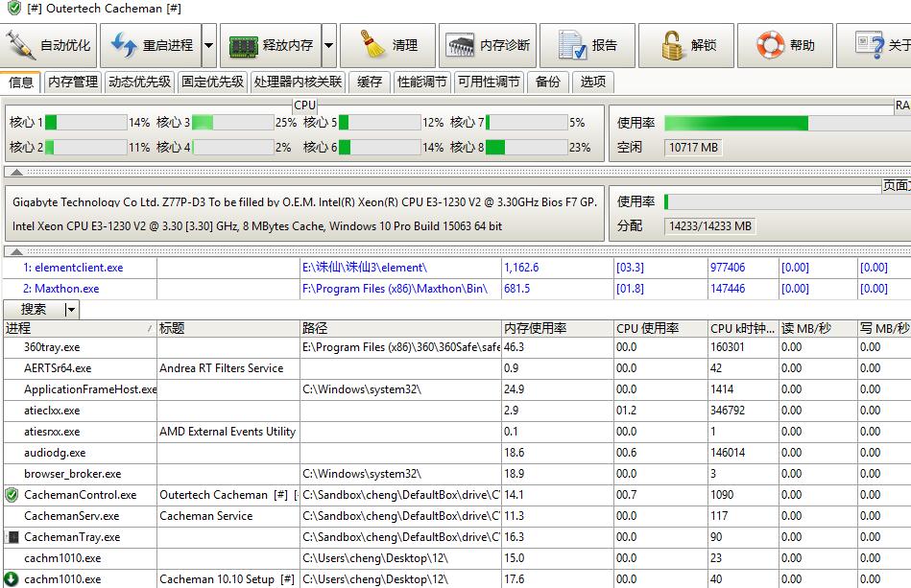Open the 动态优先级 tab
Viewport: 911px width, 588px height.
139,82
